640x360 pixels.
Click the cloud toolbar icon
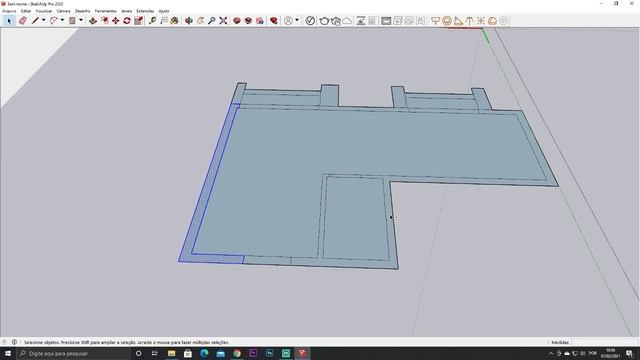click(347, 20)
